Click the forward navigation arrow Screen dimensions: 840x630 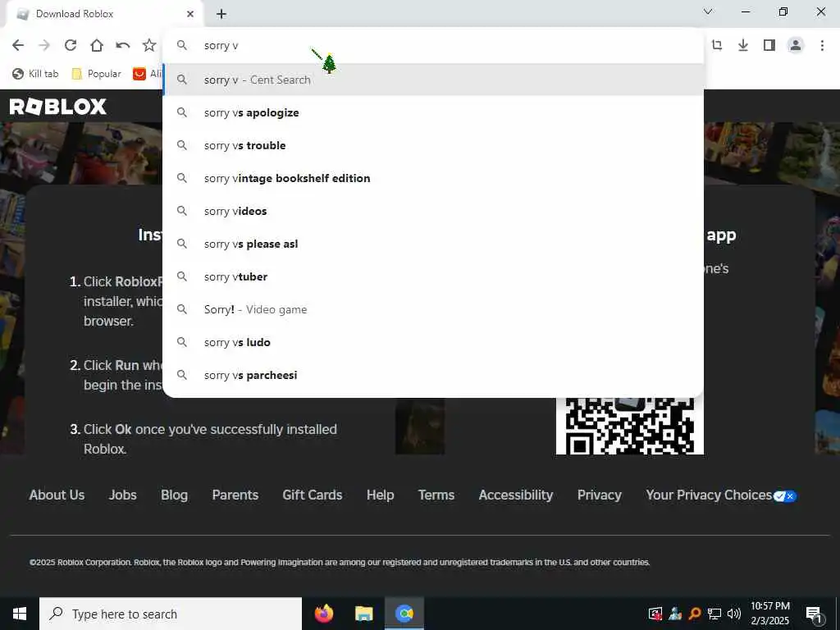(x=44, y=46)
